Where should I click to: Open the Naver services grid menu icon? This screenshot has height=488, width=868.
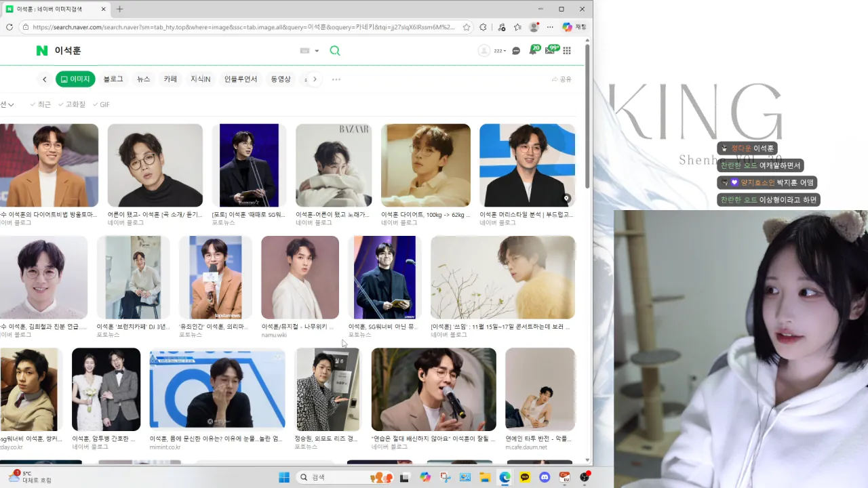[567, 51]
